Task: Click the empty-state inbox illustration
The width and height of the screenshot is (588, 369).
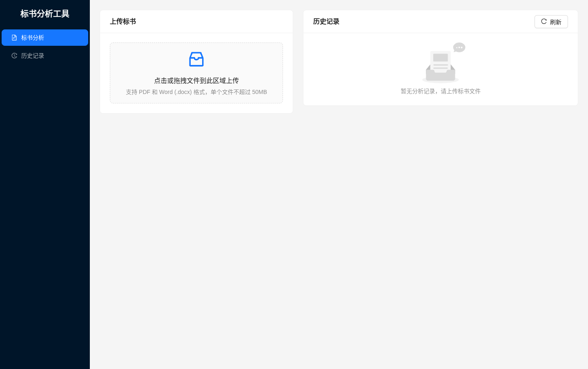Action: click(x=443, y=63)
